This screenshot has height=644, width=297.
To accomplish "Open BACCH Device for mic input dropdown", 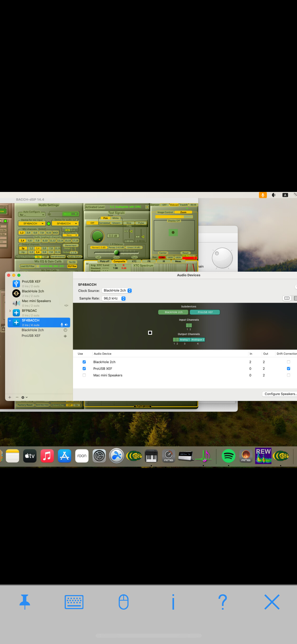I will point(32,223).
